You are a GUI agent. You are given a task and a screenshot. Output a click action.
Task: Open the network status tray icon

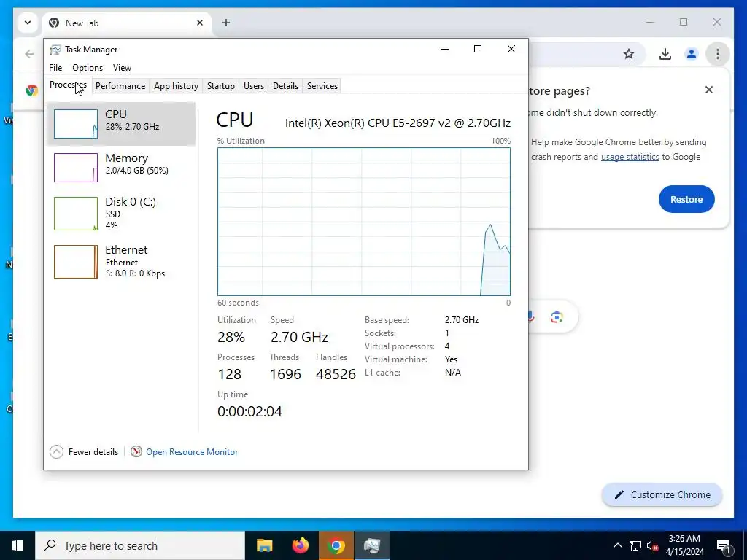[635, 545]
